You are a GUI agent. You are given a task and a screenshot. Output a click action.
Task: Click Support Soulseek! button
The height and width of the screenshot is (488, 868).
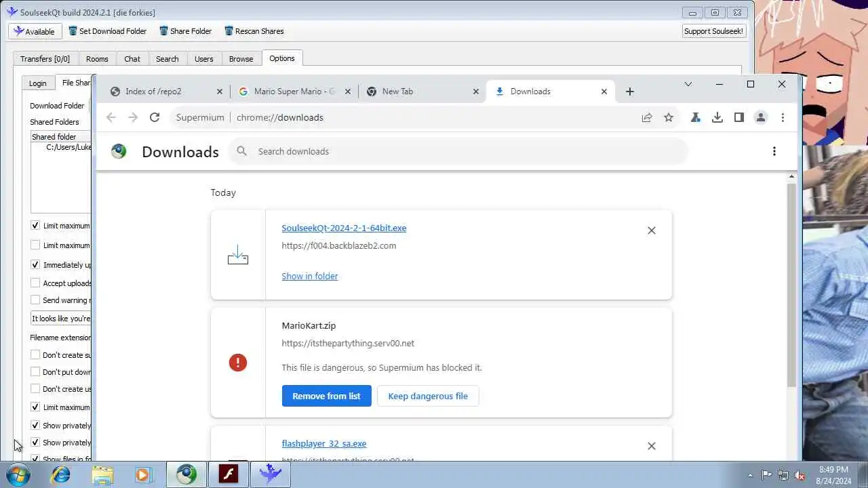pyautogui.click(x=713, y=31)
